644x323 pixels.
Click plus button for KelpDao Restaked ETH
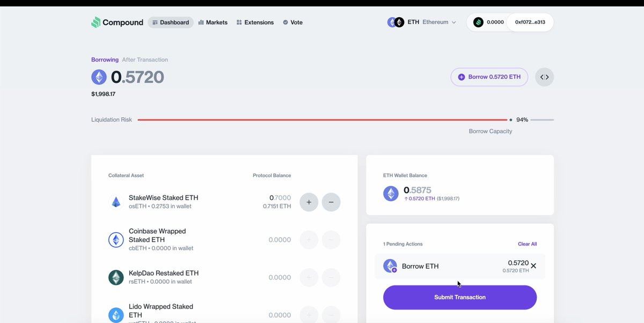(309, 277)
